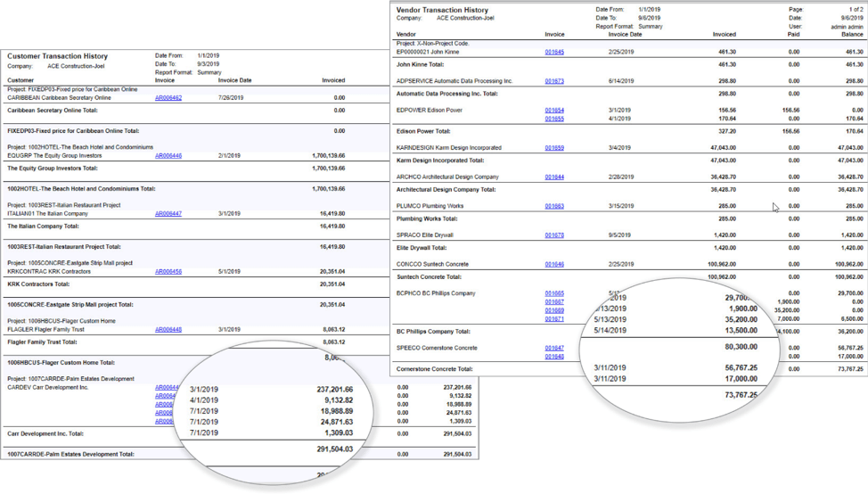Open invoice link AR006462 in Customer report
The image size is (868, 494).
(x=168, y=98)
